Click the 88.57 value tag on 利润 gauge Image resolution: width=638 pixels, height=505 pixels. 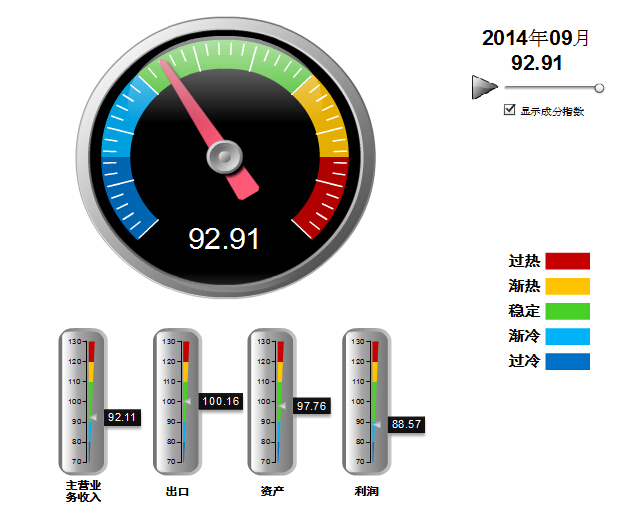tap(406, 424)
